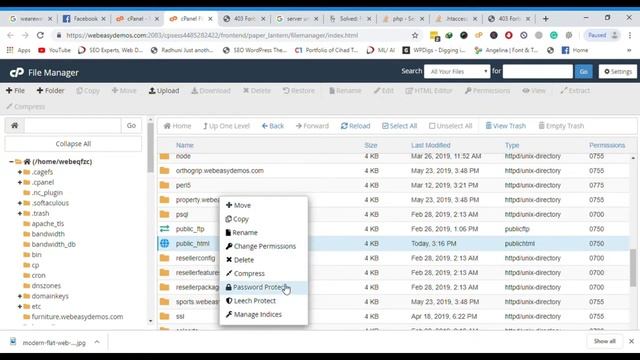Choose Rename from context menu
Viewport: 640px width, 360px height.
tap(264, 232)
